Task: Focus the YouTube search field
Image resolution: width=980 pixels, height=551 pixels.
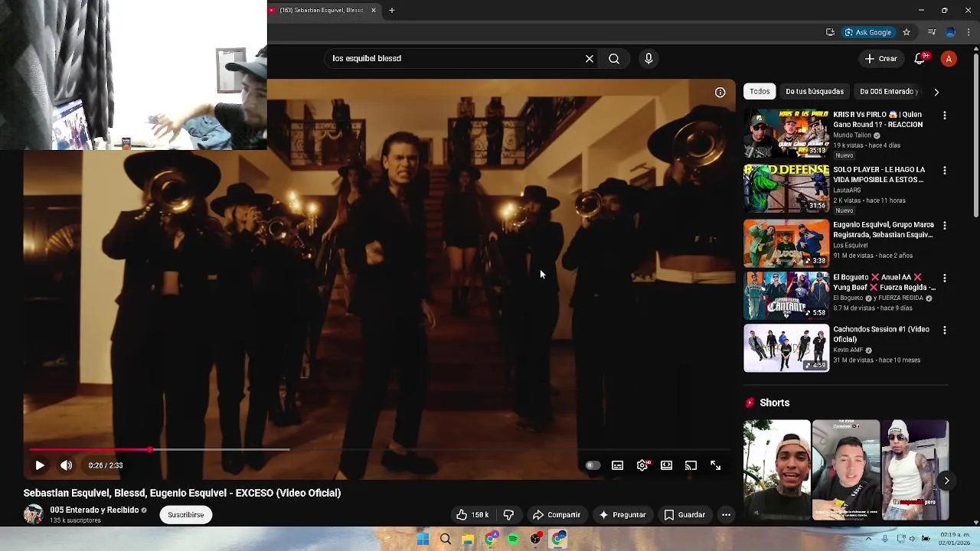Action: 452,58
